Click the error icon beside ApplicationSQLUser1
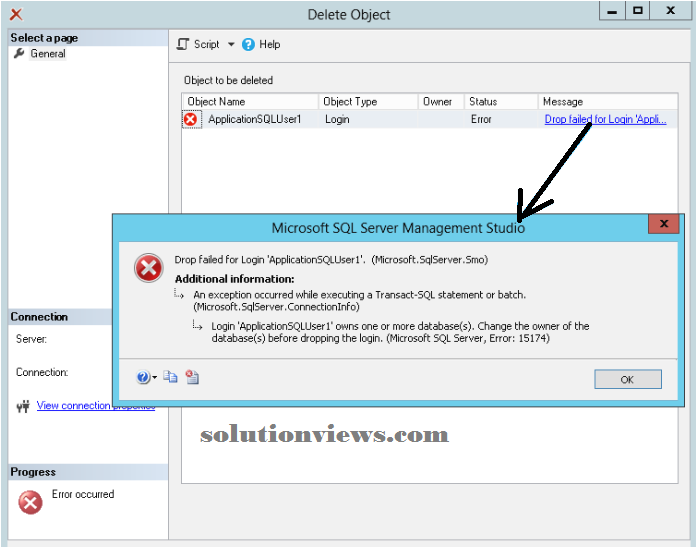The height and width of the screenshot is (547, 696). click(x=191, y=119)
